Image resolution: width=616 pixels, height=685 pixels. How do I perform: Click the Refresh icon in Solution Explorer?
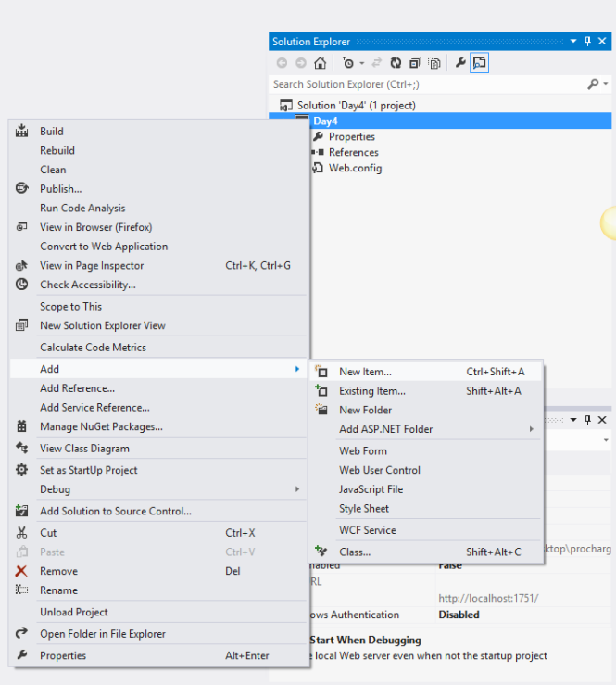pos(396,63)
